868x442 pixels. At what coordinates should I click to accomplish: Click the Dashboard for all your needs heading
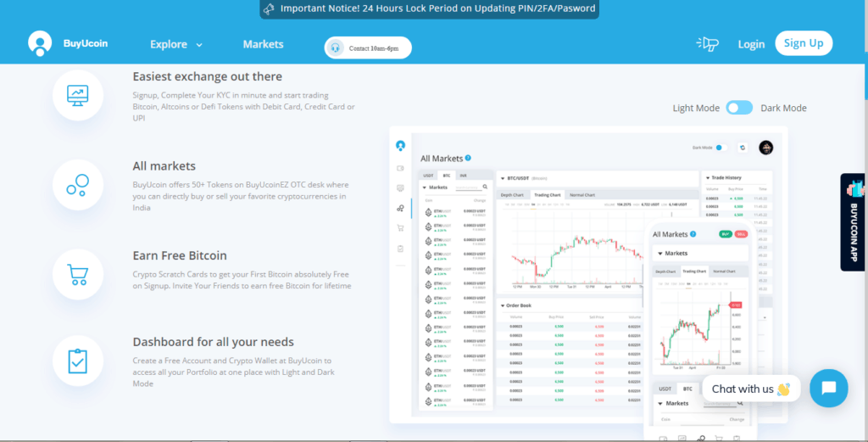[213, 342]
